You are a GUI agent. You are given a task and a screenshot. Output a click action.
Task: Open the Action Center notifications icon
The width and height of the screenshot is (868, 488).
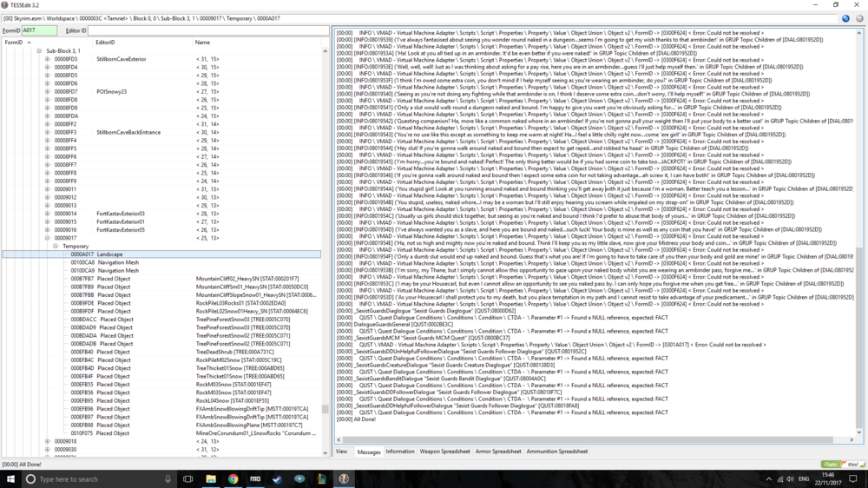(x=853, y=479)
